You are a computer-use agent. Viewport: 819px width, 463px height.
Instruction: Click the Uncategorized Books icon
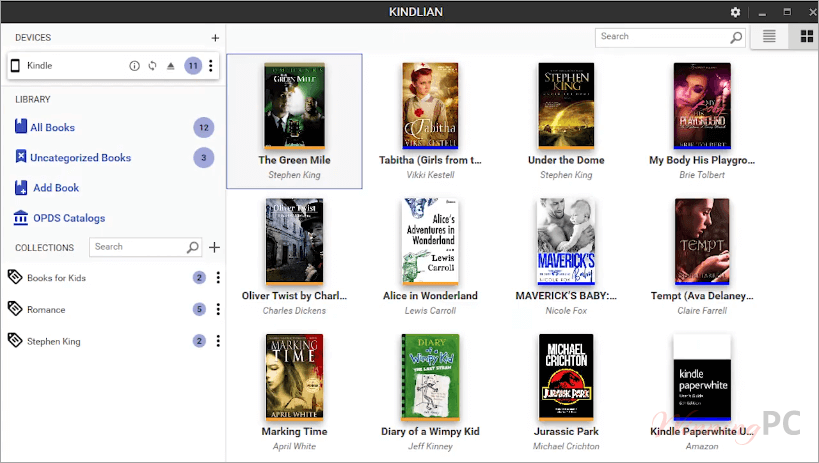click(x=21, y=156)
